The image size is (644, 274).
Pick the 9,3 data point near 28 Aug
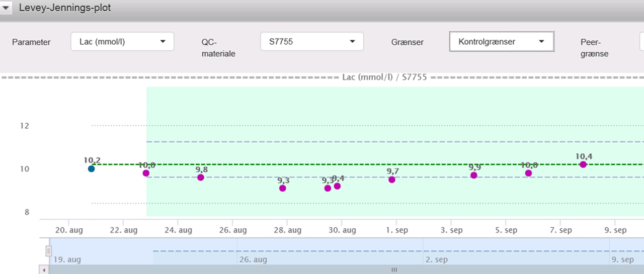[283, 188]
